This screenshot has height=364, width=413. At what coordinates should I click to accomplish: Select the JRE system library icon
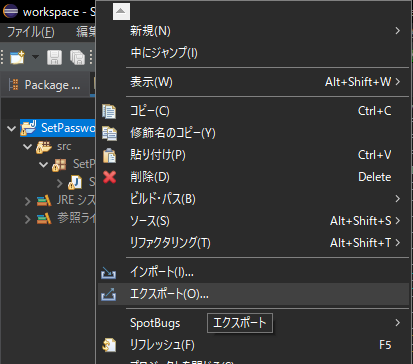(x=44, y=200)
